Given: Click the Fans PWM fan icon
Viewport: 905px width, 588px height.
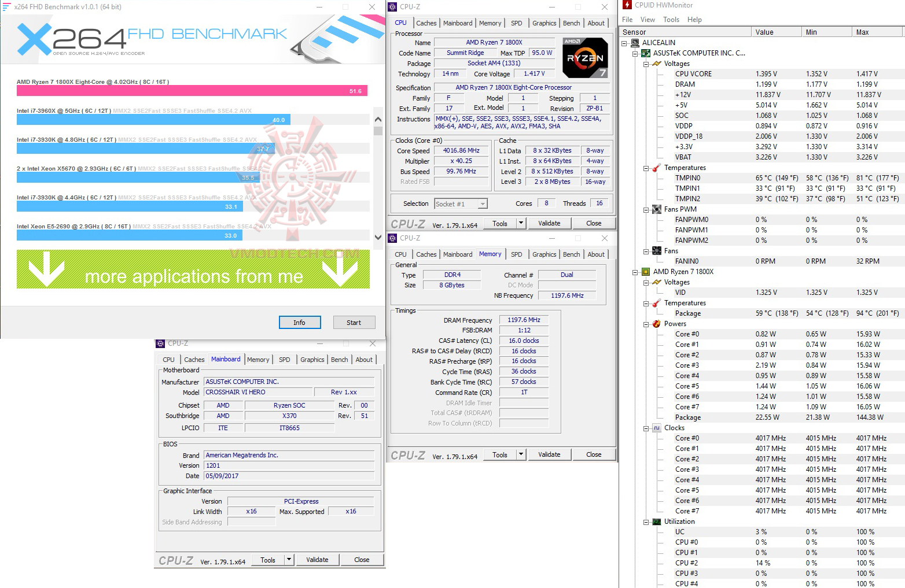Looking at the screenshot, I should click(657, 209).
